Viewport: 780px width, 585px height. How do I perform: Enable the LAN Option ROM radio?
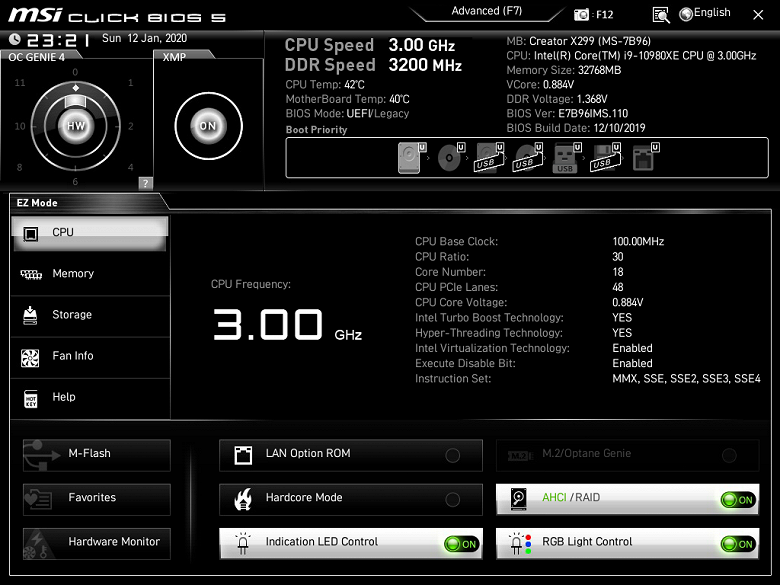click(x=453, y=455)
